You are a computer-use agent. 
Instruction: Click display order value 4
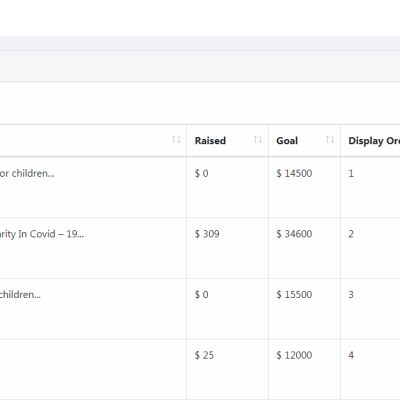[351, 355]
